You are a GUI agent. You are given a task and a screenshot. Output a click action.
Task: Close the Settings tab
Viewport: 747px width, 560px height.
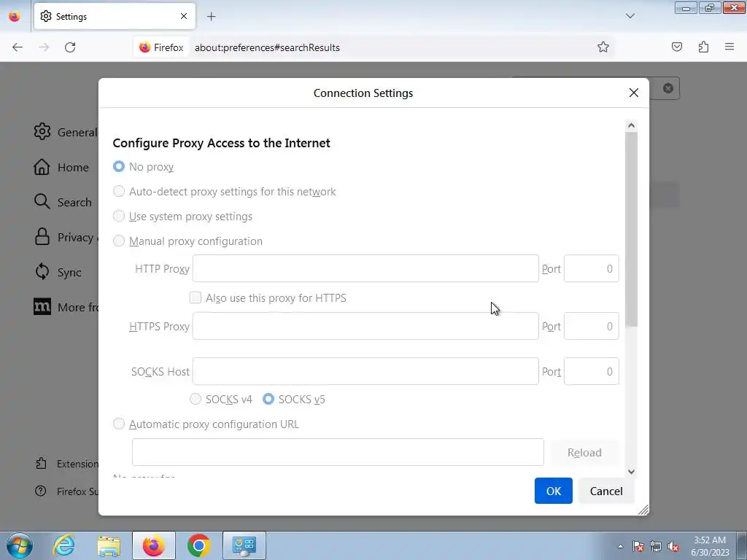coord(184,16)
